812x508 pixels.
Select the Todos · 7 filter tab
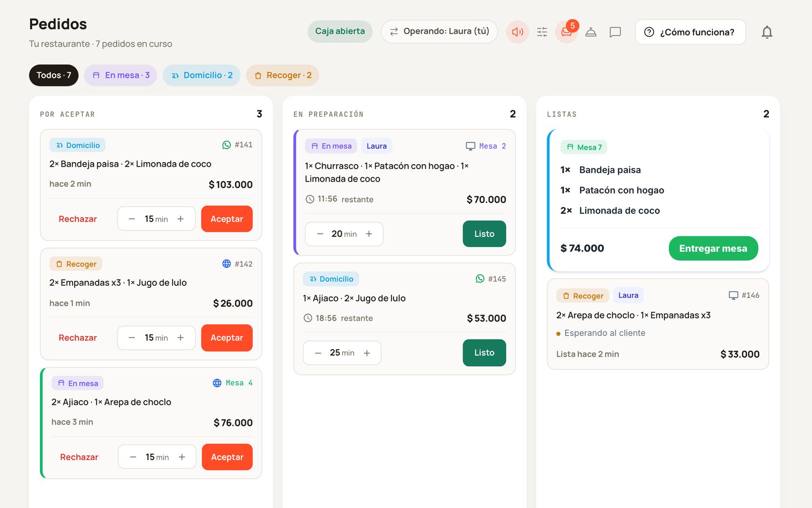coord(54,75)
